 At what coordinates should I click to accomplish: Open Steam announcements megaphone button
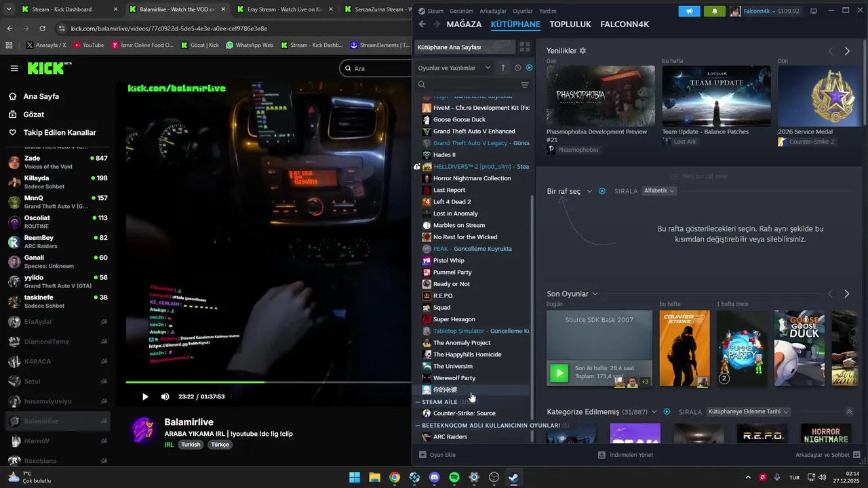coord(689,12)
